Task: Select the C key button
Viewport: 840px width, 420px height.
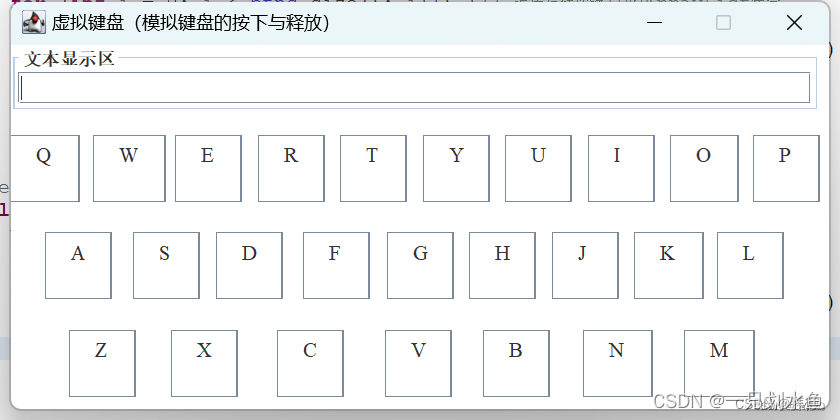Action: [310, 363]
